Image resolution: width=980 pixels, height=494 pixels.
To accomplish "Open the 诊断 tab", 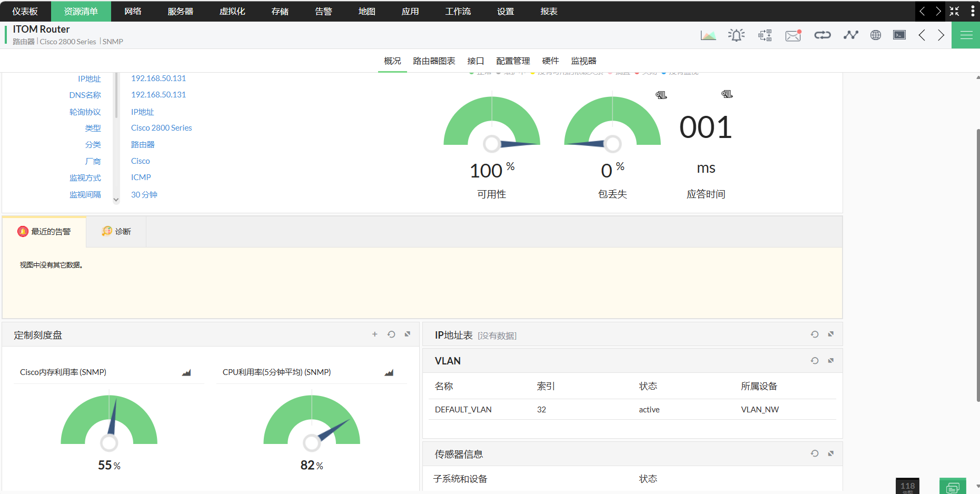I will pos(116,232).
